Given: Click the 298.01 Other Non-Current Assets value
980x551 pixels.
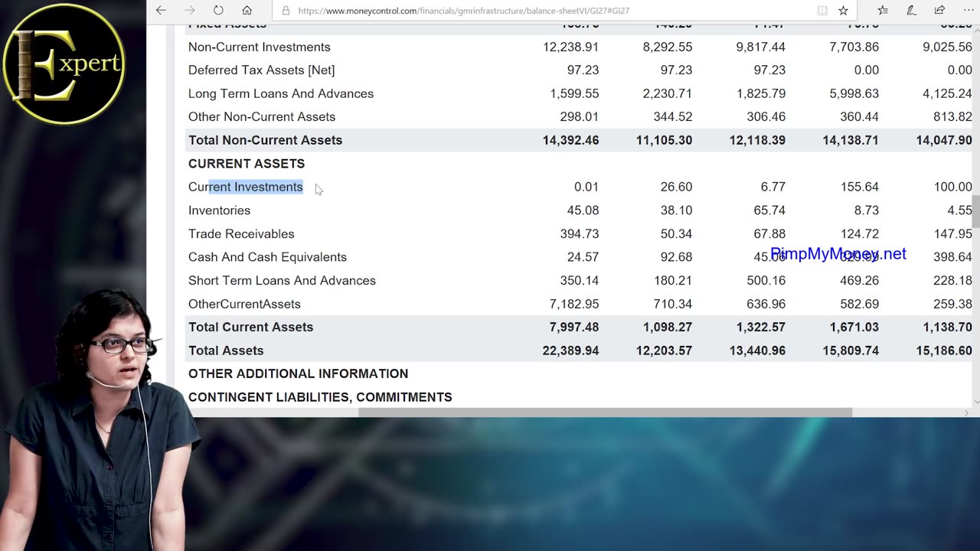Looking at the screenshot, I should point(580,116).
